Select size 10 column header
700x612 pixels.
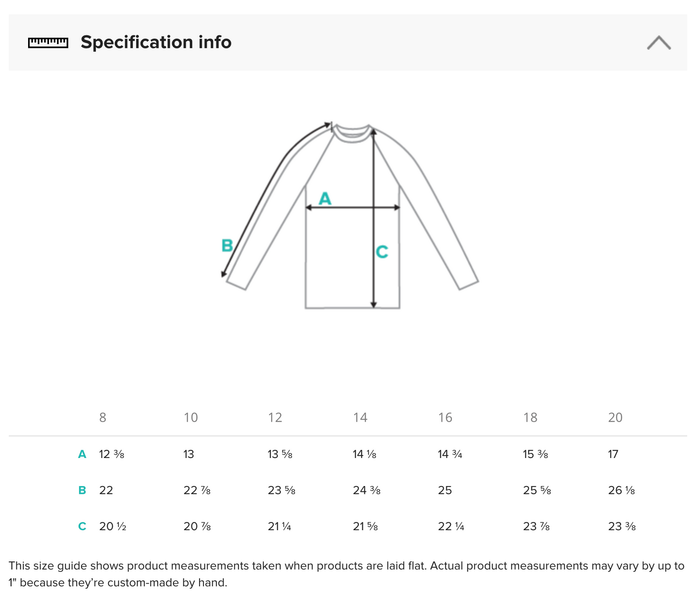coord(191,417)
